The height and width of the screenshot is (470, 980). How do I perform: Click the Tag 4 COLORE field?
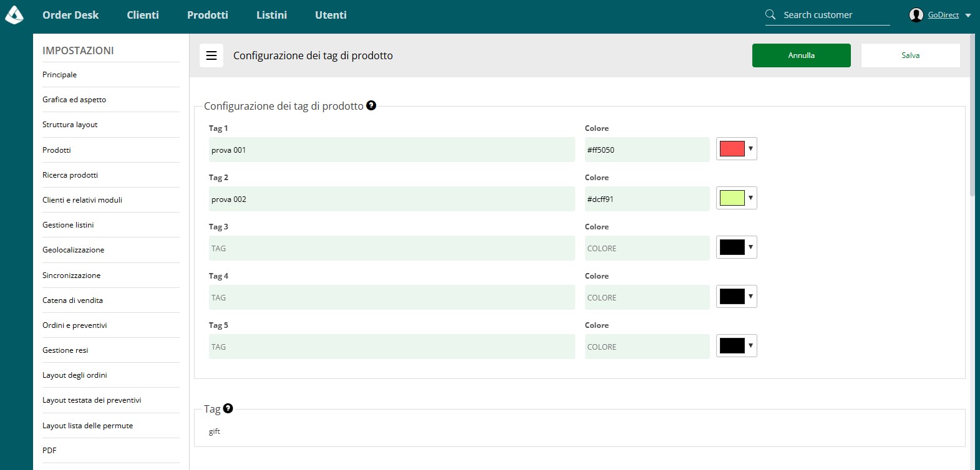coord(647,297)
